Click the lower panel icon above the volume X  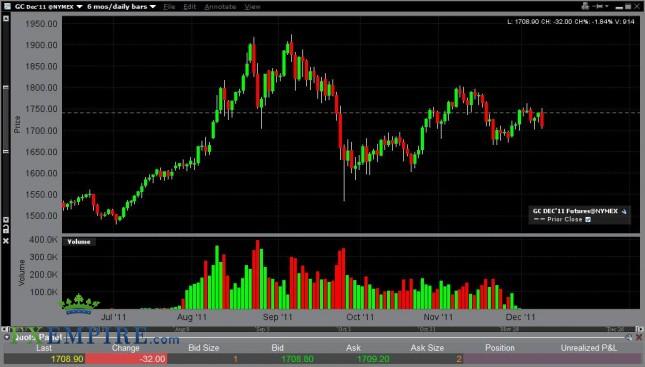6,228
